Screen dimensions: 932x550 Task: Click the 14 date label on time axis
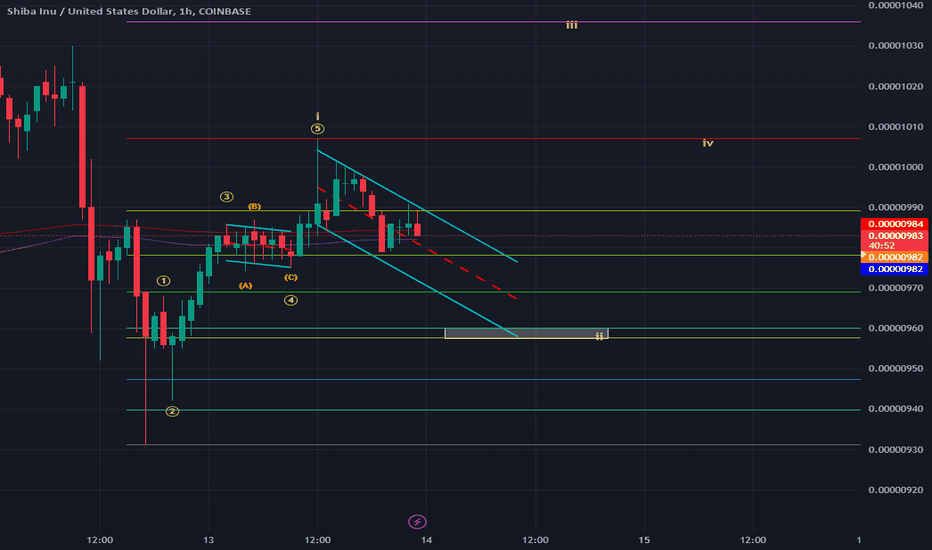pyautogui.click(x=426, y=540)
